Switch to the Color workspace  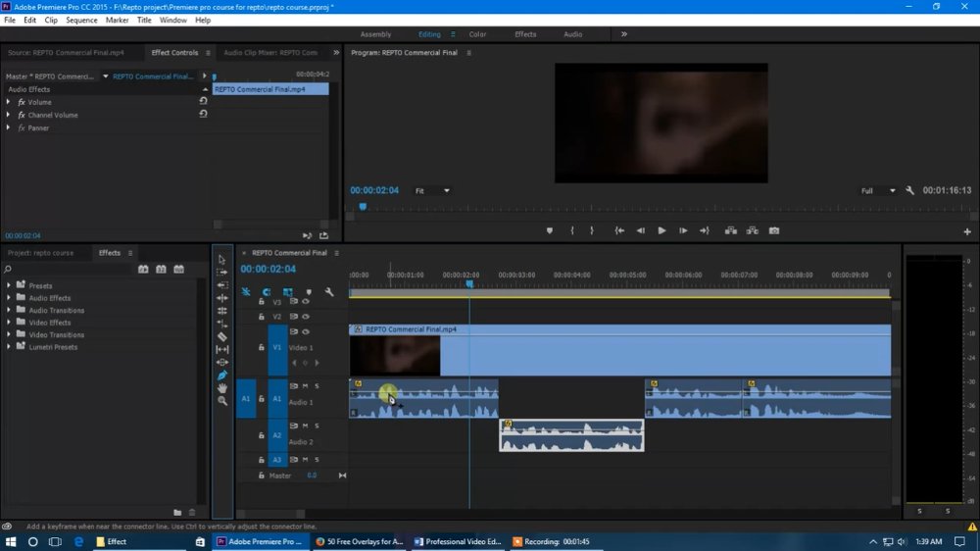coord(477,34)
